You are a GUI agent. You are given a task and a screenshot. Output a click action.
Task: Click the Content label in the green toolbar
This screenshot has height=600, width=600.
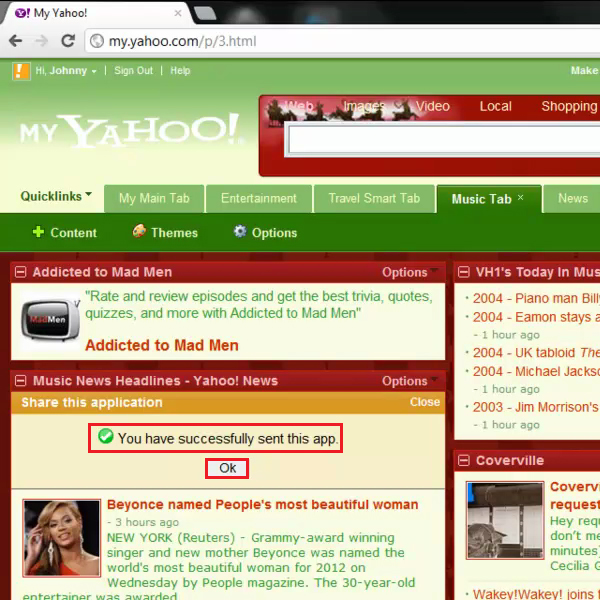[x=73, y=233]
